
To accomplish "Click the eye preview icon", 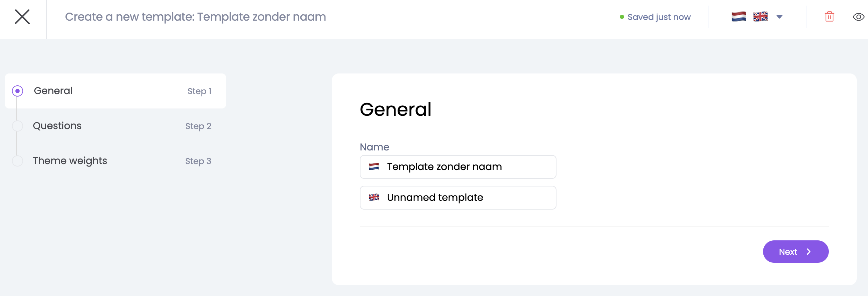I will pyautogui.click(x=858, y=17).
